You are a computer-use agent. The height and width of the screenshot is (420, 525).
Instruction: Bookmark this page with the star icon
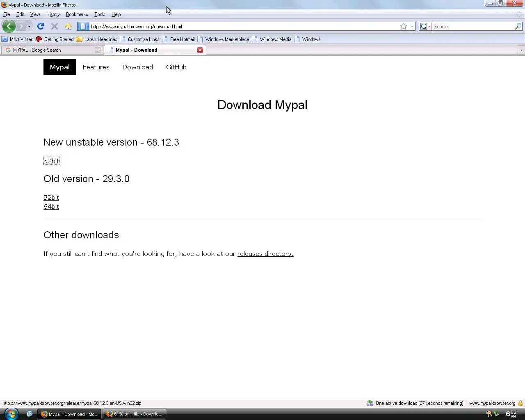point(404,26)
